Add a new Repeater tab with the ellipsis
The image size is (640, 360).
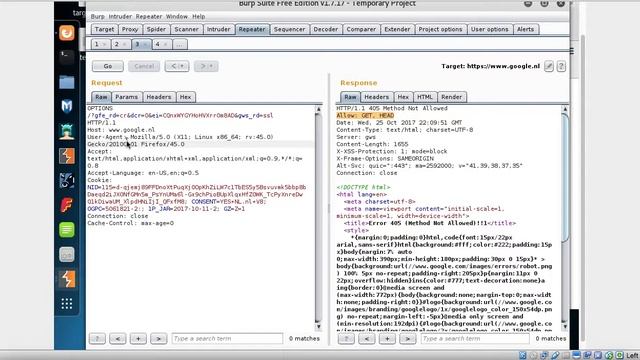(x=180, y=44)
